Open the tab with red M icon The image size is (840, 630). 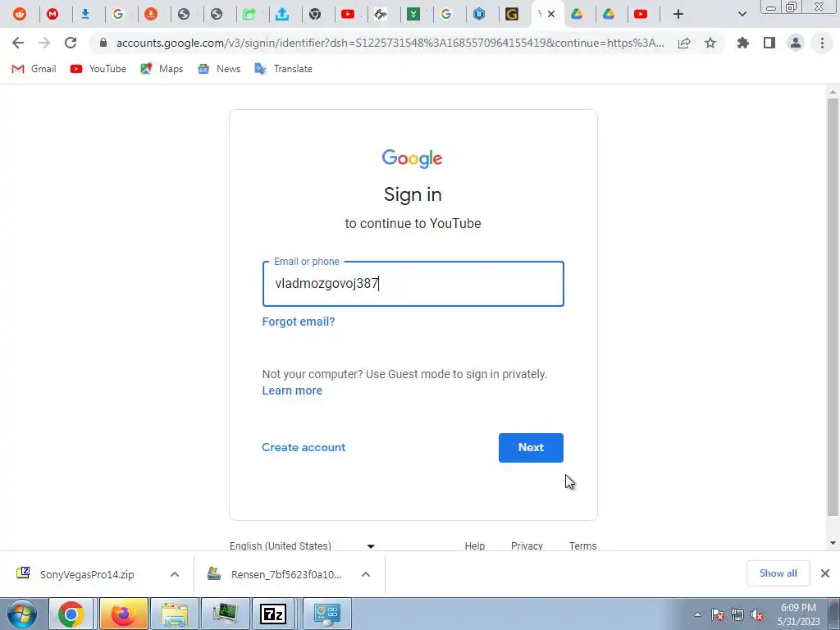tap(52, 15)
